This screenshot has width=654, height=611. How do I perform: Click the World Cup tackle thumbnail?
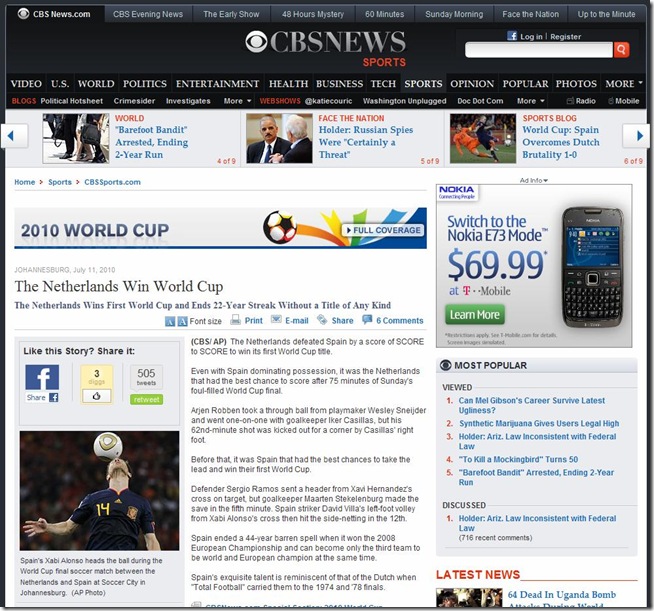tap(483, 138)
